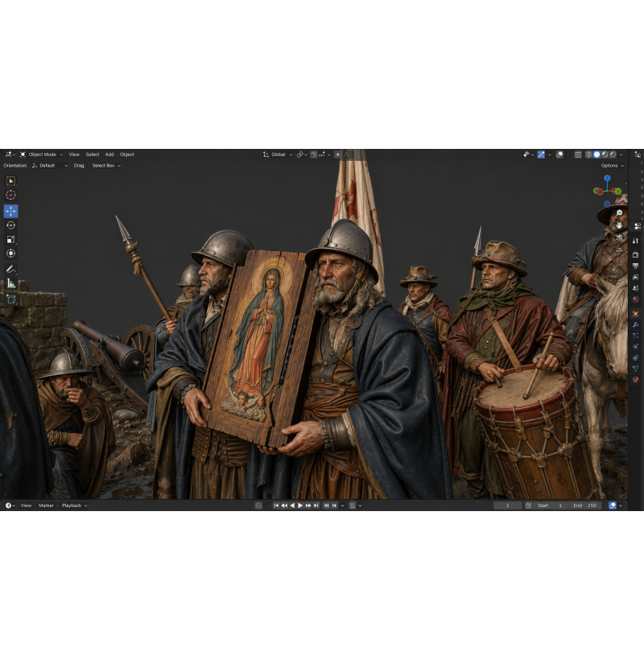Open the View menu in header
Image resolution: width=644 pixels, height=660 pixels.
pos(74,155)
